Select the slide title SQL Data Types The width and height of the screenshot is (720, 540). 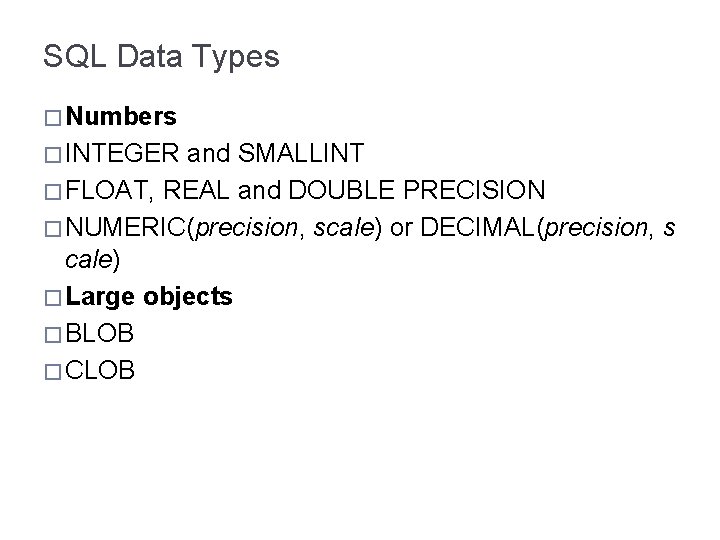(x=162, y=57)
